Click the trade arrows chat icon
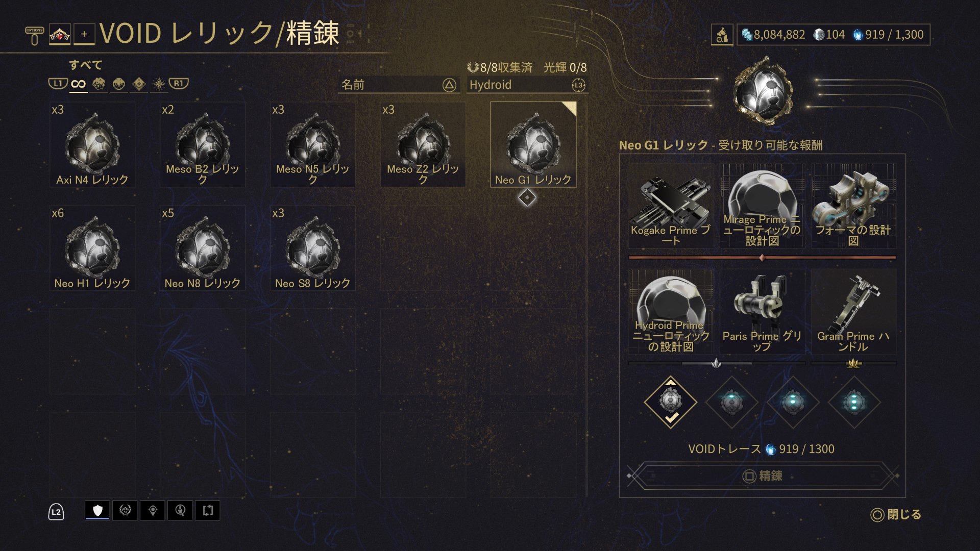Viewport: 980px width, 551px height. pyautogui.click(x=208, y=510)
